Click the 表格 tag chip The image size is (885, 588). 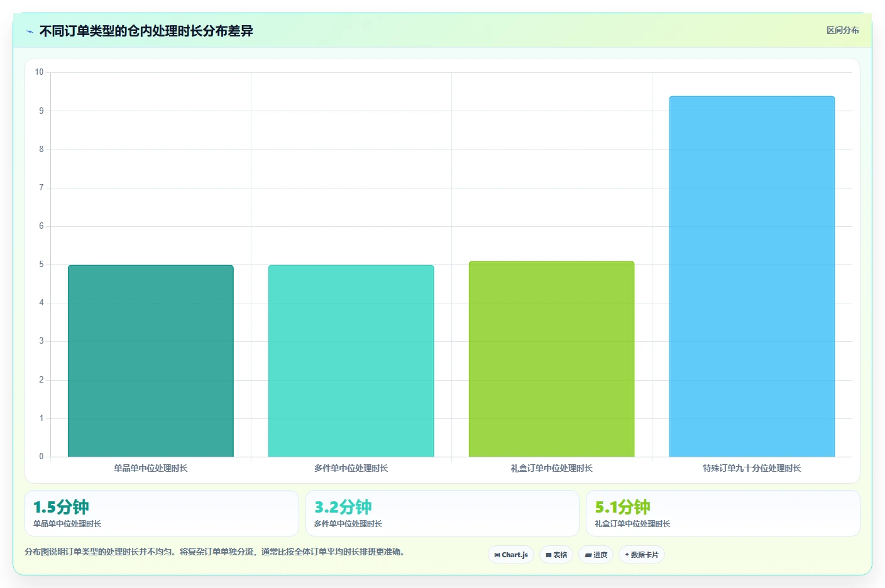point(556,555)
